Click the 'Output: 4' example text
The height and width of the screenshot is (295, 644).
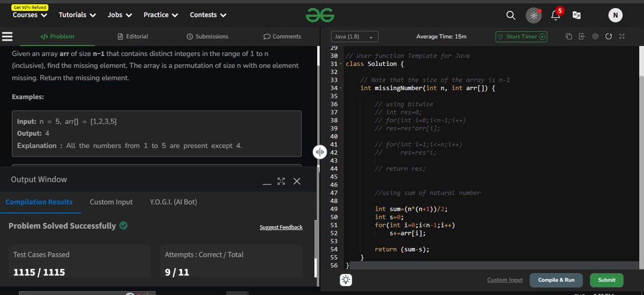pos(33,134)
